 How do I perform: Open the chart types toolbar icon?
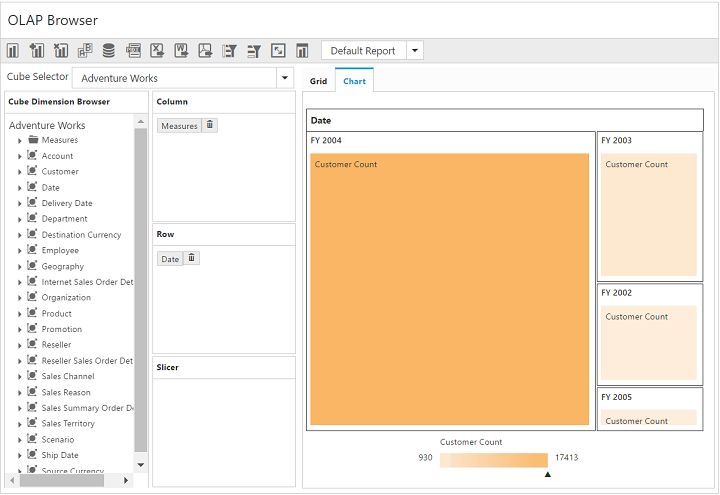(302, 51)
